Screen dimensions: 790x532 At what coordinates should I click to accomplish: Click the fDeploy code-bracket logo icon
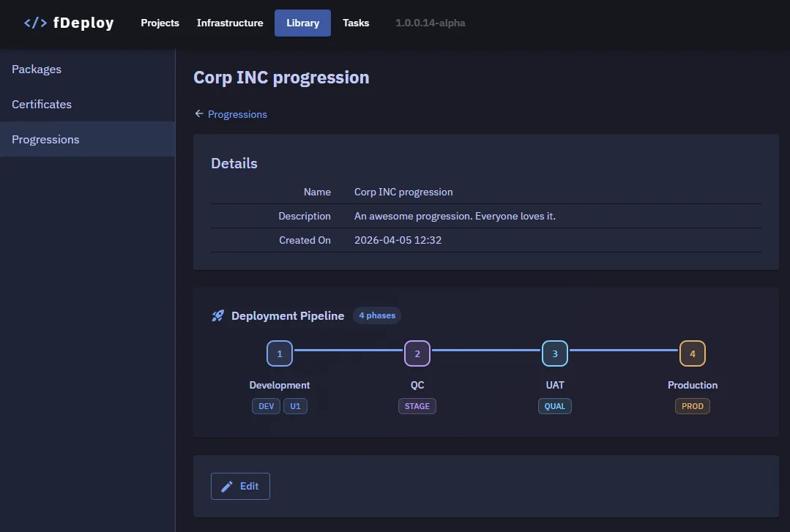pyautogui.click(x=35, y=23)
